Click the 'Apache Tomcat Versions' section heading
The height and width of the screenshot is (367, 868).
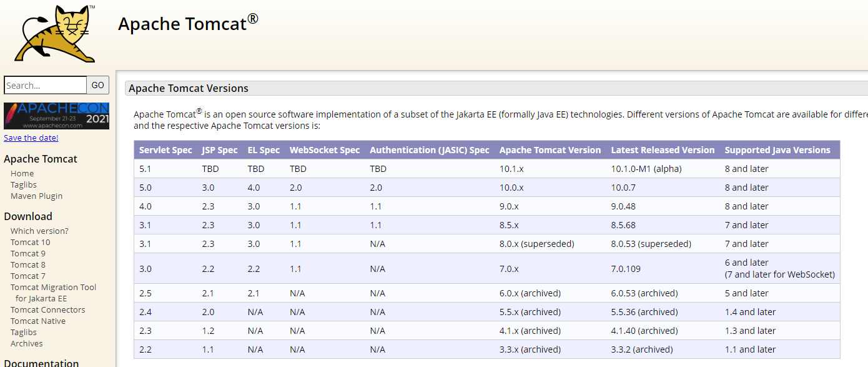(189, 88)
